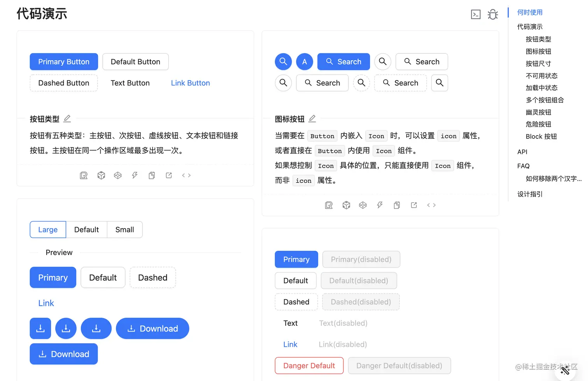
Task: Open CodePen from the 图标按钮 demo
Action: point(363,205)
